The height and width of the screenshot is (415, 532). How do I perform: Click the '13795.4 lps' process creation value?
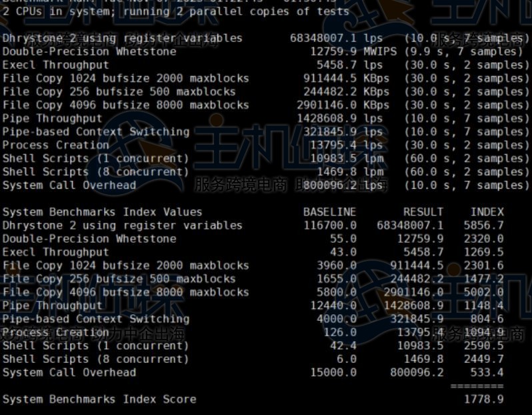pyautogui.click(x=347, y=145)
